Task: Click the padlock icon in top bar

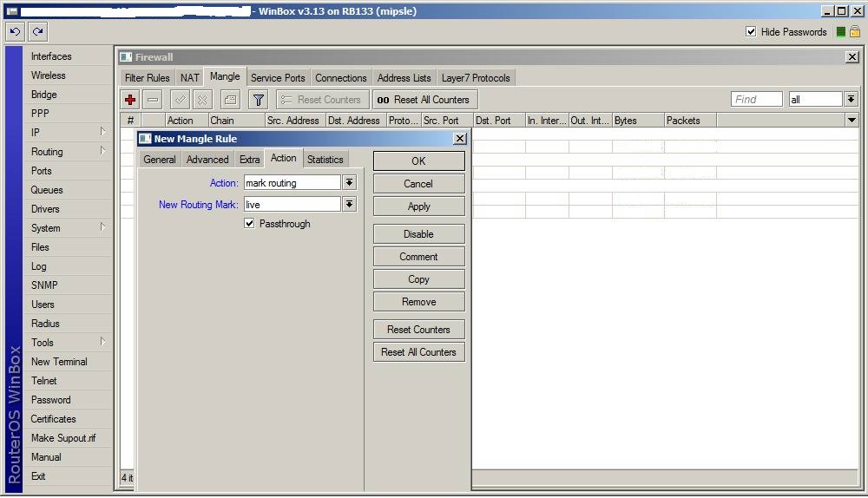Action: pos(855,32)
